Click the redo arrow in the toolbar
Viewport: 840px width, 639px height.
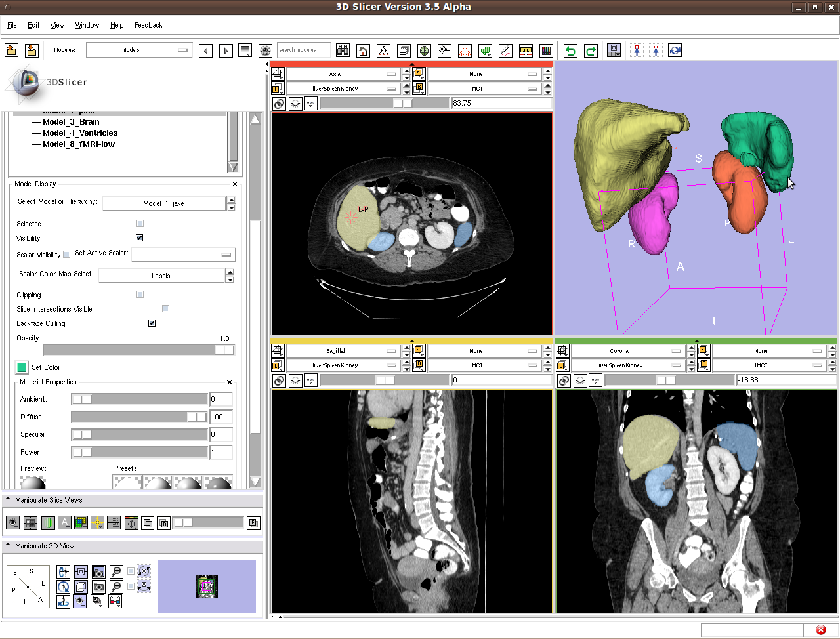pyautogui.click(x=591, y=51)
